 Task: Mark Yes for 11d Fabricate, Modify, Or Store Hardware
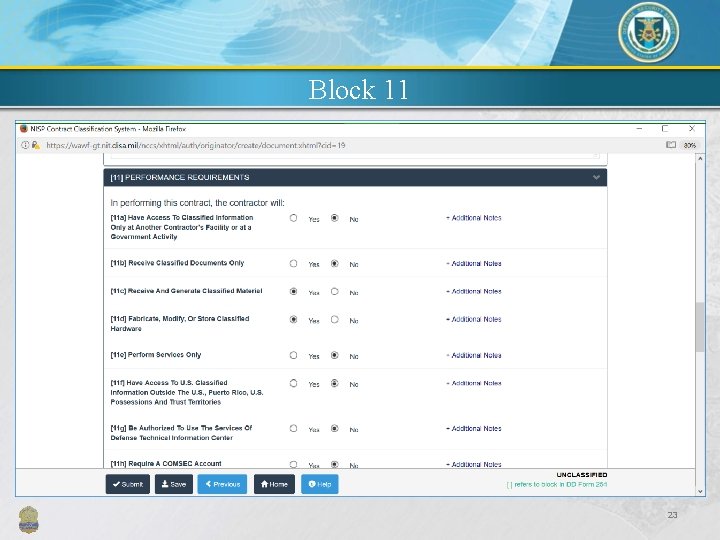pos(293,320)
